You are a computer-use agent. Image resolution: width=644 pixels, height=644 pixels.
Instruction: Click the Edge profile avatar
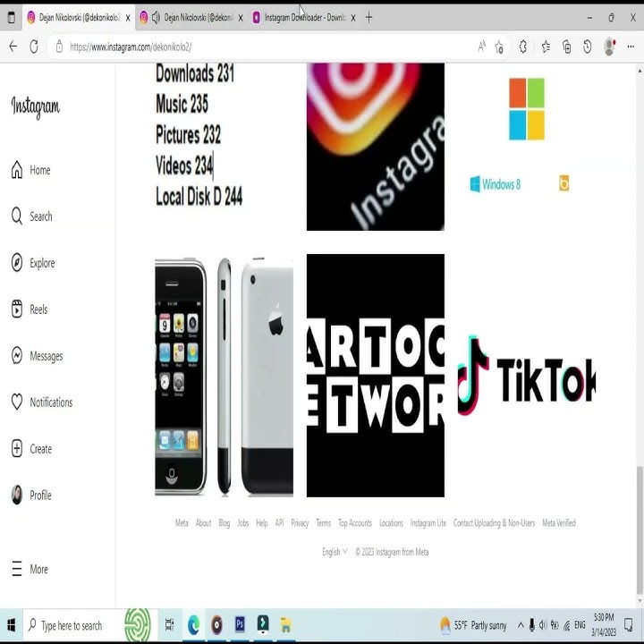pyautogui.click(x=610, y=47)
